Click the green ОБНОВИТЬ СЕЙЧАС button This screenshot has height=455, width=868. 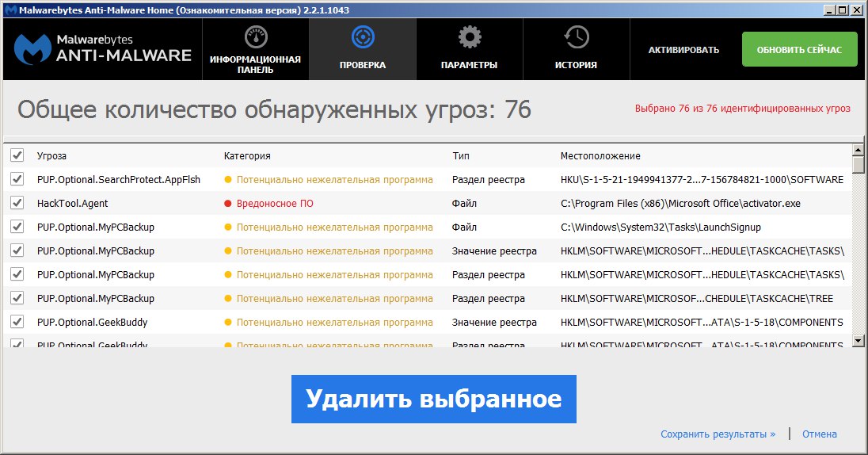799,49
